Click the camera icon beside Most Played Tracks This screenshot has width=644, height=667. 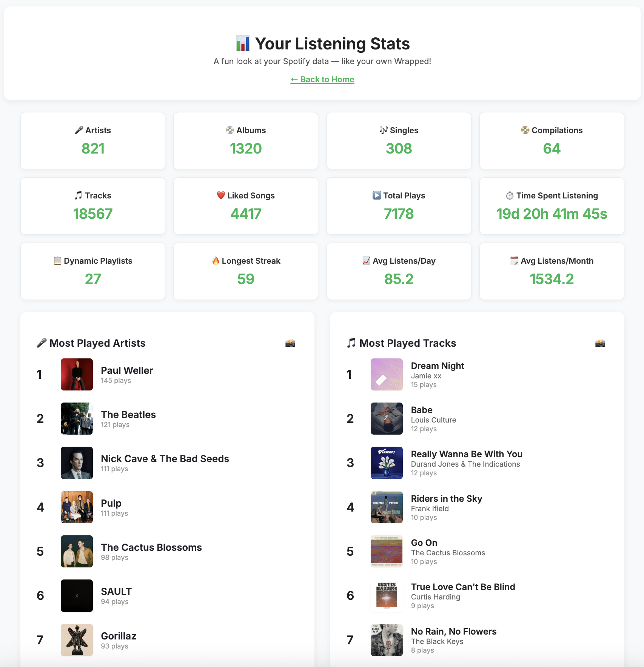601,343
